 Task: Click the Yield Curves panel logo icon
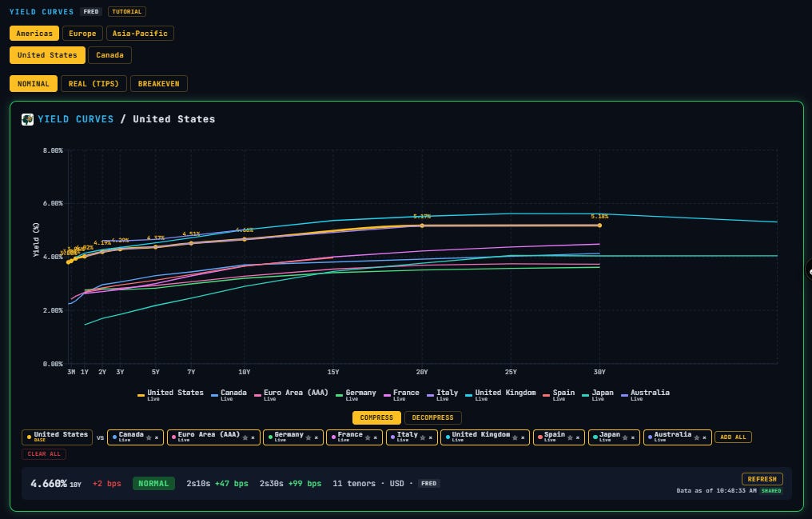click(27, 119)
